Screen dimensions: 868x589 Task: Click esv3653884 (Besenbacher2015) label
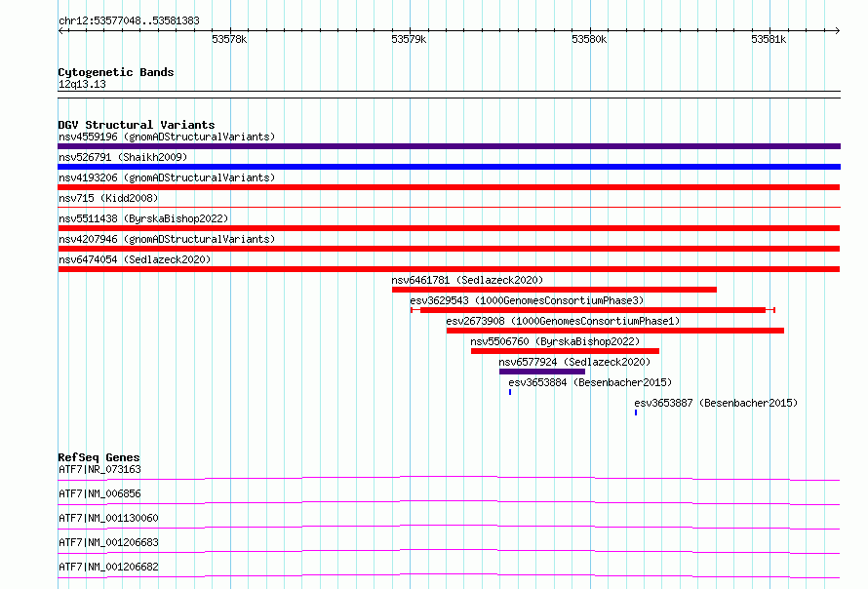[x=590, y=382]
